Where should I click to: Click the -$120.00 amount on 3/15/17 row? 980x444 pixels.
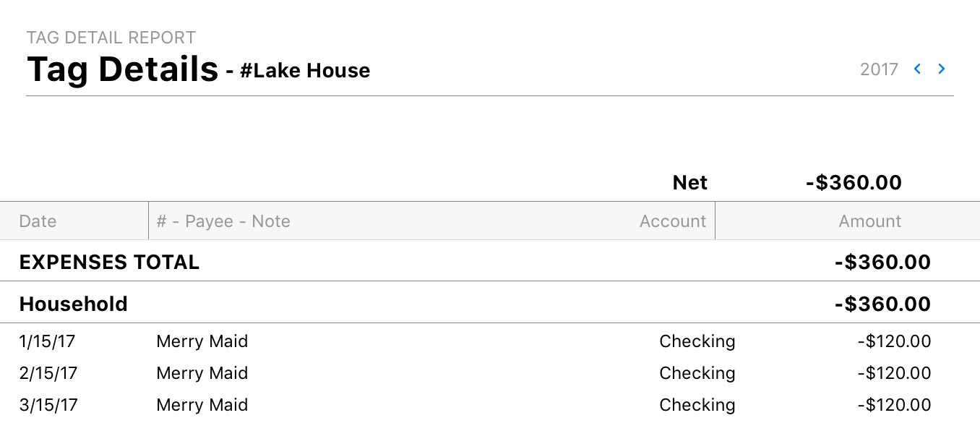pyautogui.click(x=894, y=405)
